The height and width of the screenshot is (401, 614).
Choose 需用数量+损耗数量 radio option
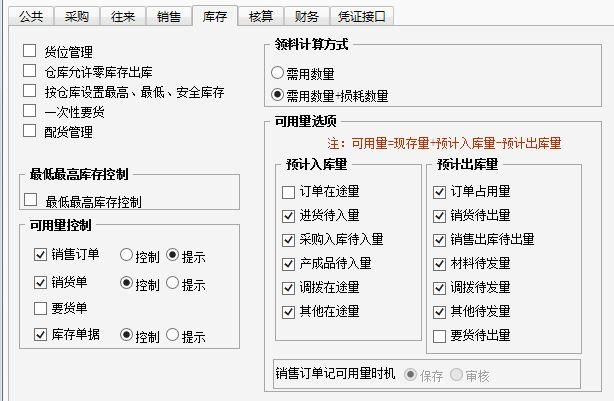click(x=277, y=94)
